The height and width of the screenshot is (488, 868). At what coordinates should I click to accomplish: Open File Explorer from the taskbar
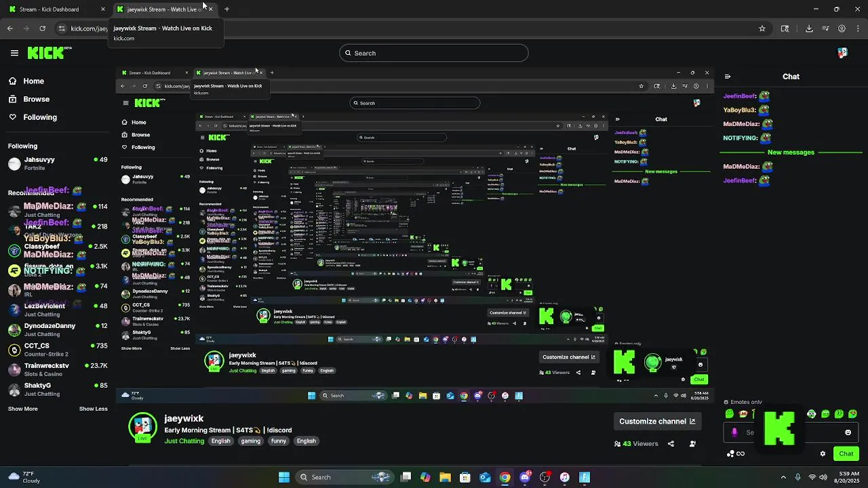[x=445, y=477]
